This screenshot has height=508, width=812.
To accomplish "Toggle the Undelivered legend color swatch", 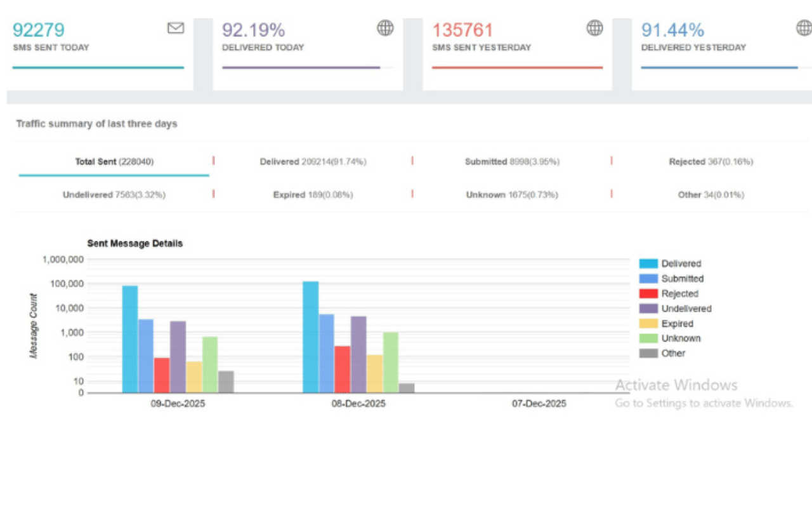I will point(648,309).
